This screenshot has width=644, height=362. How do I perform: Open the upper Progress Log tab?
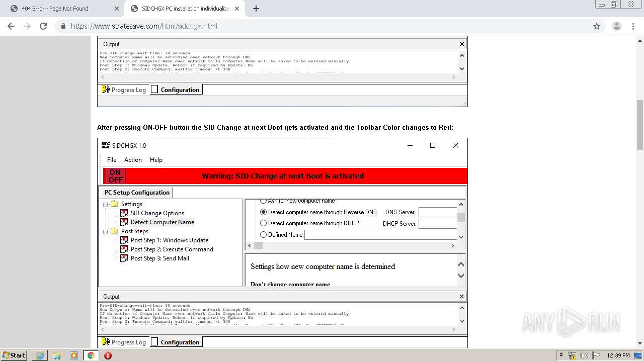coord(124,89)
